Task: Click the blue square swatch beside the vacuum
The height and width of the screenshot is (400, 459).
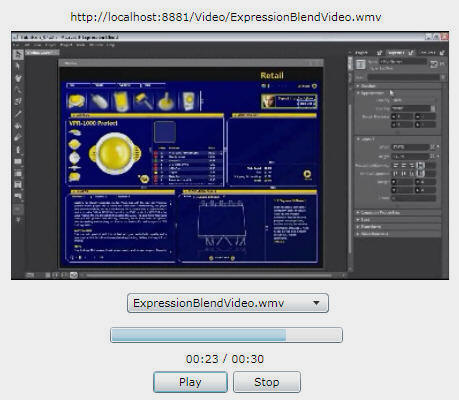Action: [x=165, y=132]
